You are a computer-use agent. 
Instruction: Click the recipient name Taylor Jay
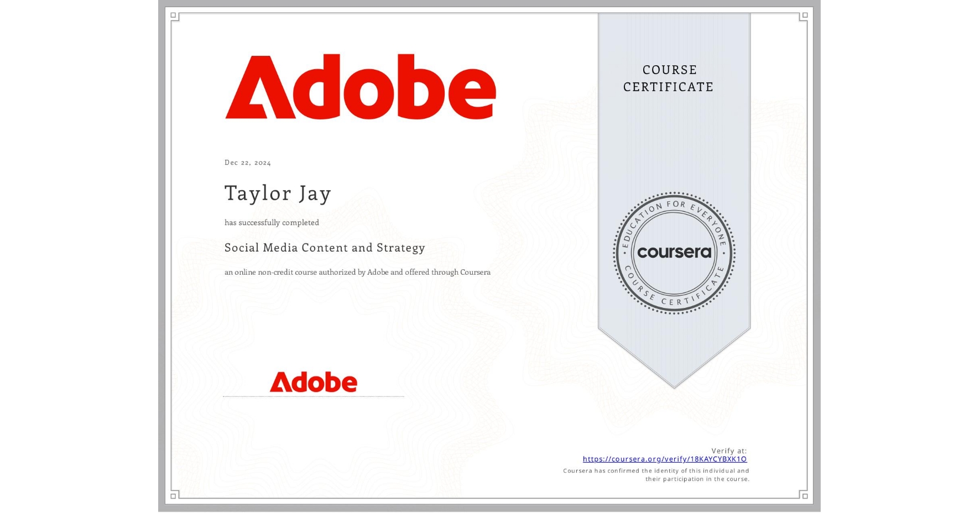coord(277,193)
